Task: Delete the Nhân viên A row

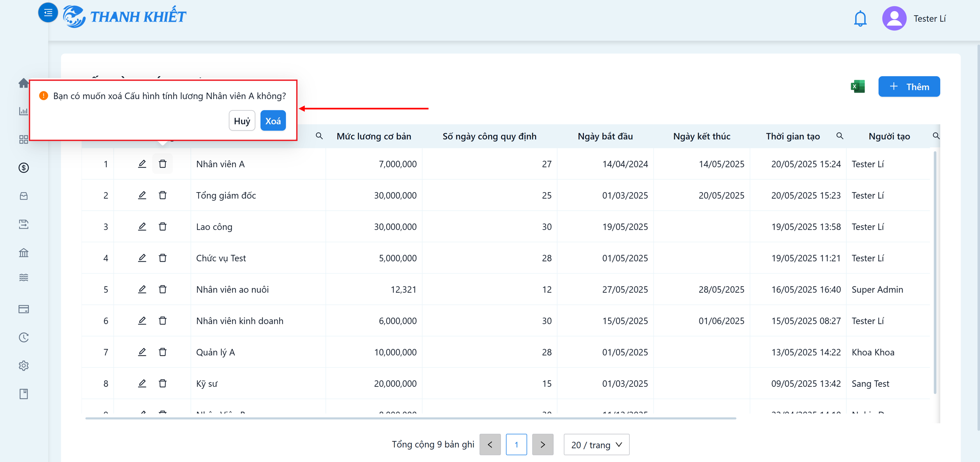Action: click(x=163, y=164)
